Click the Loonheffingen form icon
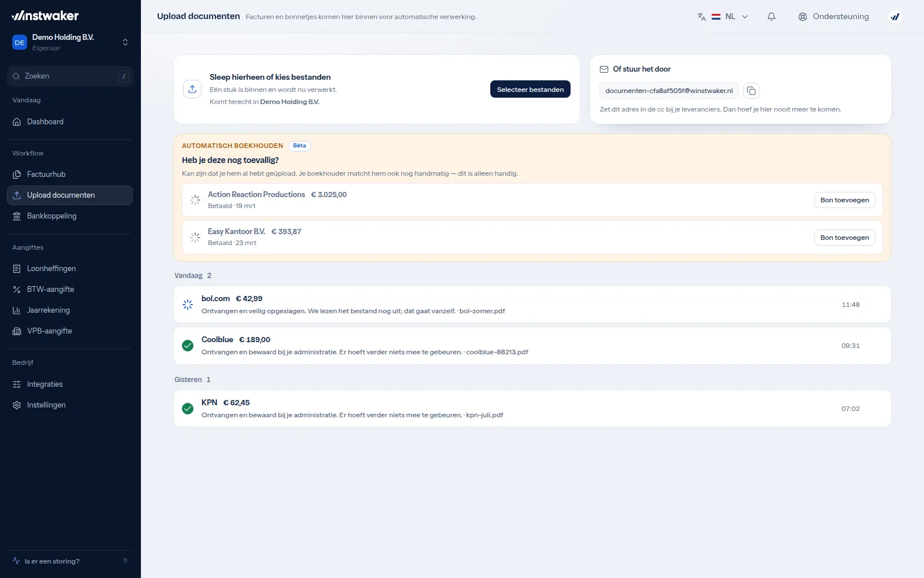Viewport: 924px width, 578px height. tap(17, 268)
